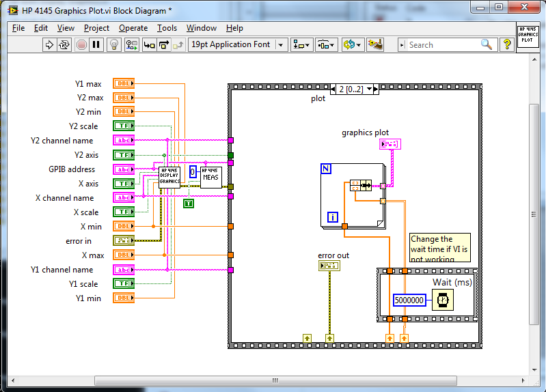This screenshot has width=546, height=392.
Task: Click the numeric constant 0
Action: pos(193,172)
